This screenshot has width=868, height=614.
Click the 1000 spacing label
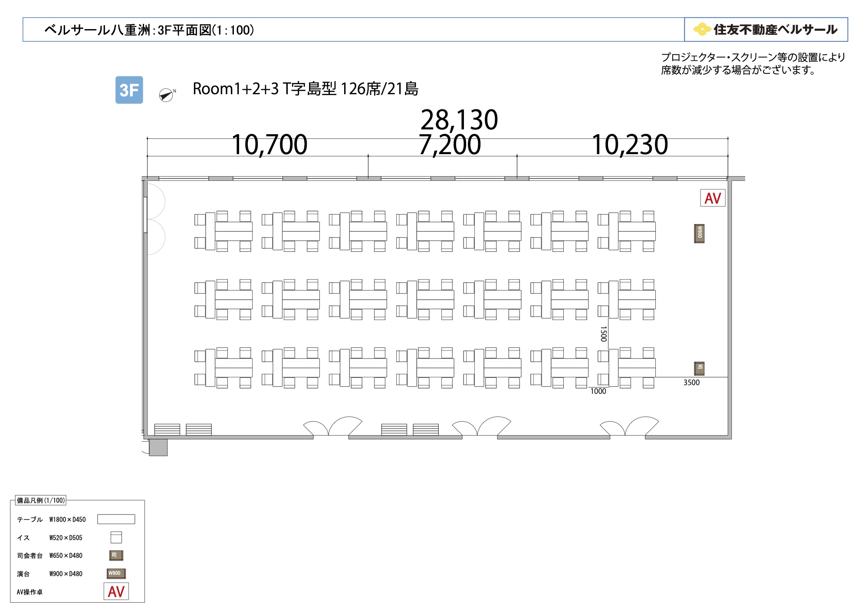[598, 391]
